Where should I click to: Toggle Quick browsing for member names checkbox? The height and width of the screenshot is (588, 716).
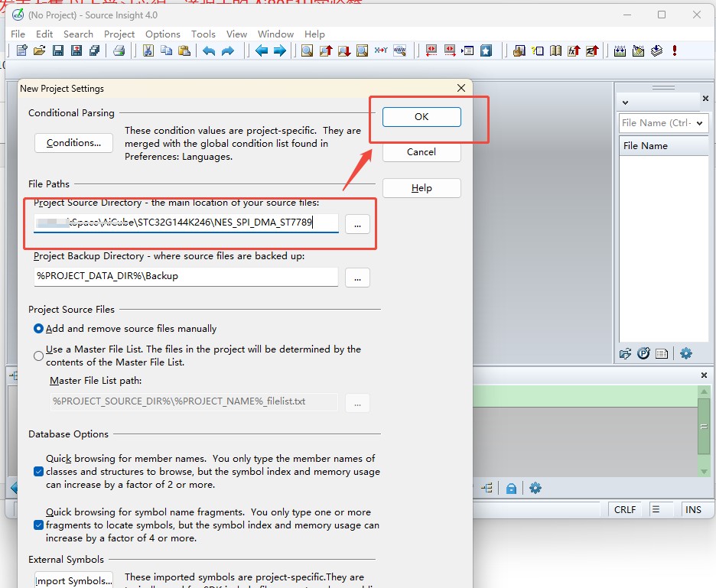click(x=39, y=472)
